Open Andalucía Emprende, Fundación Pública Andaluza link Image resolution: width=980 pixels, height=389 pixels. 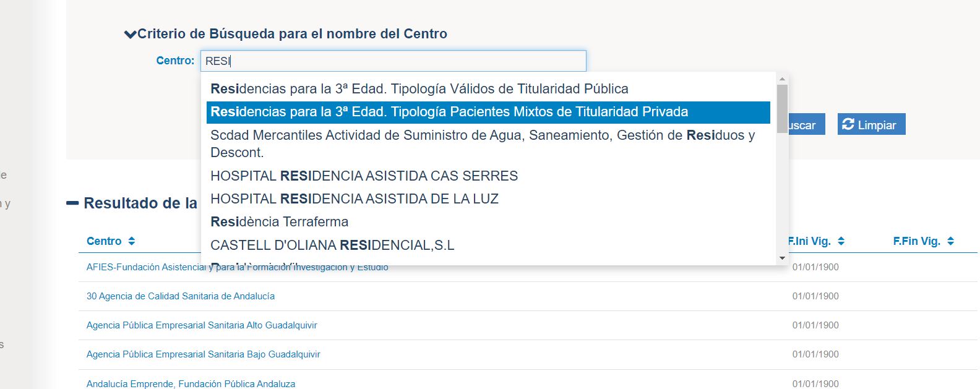pyautogui.click(x=191, y=383)
